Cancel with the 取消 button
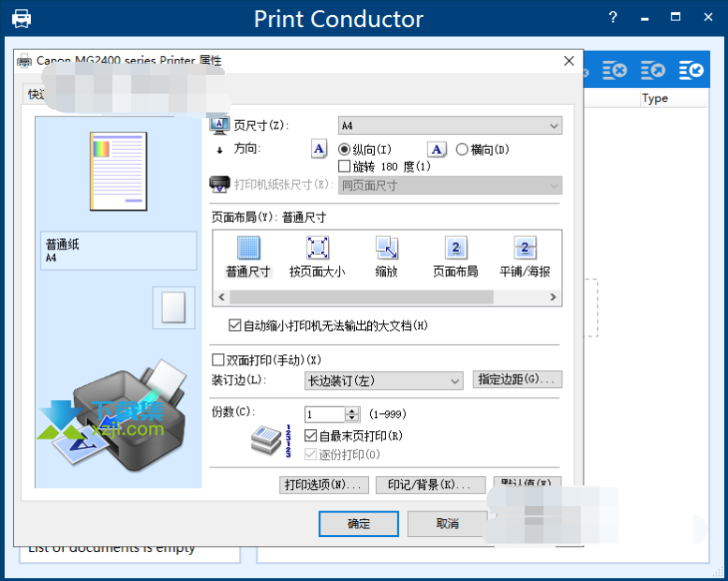 tap(448, 524)
